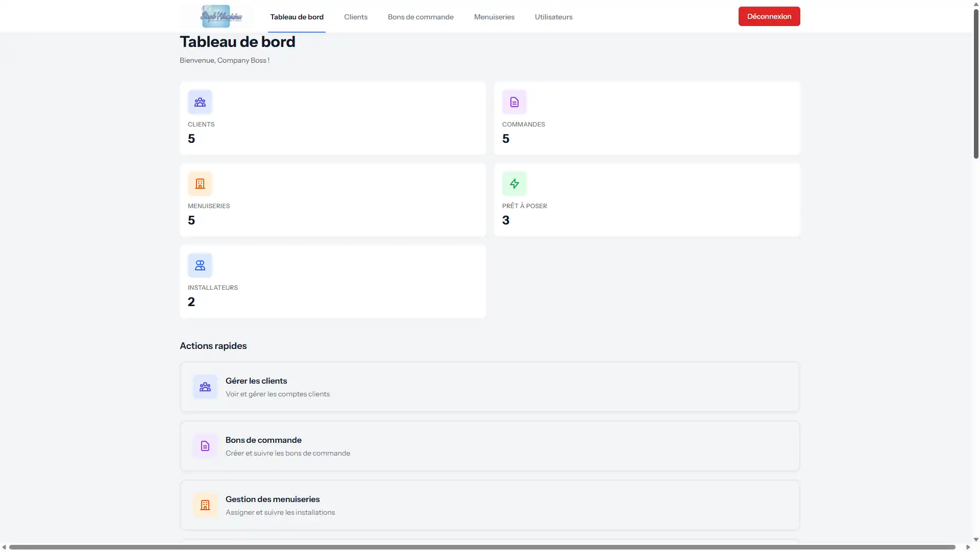Click the Gérer les clients action icon
The width and height of the screenshot is (980, 551).
[x=205, y=387]
